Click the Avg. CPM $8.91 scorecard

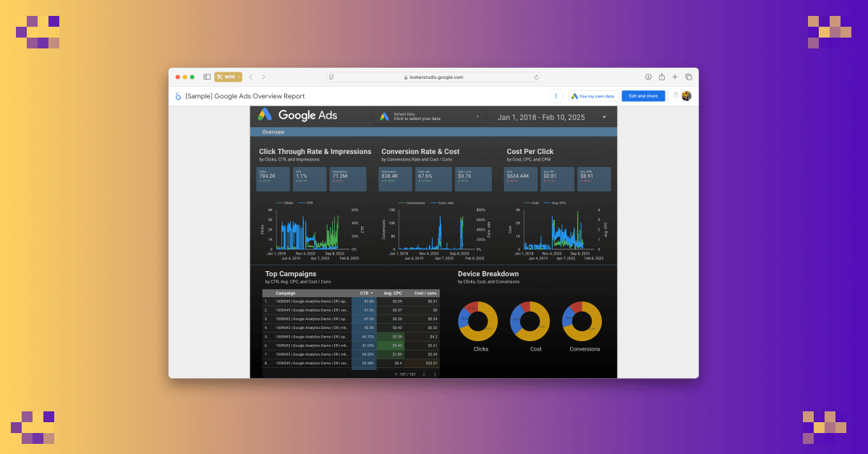[x=593, y=179]
